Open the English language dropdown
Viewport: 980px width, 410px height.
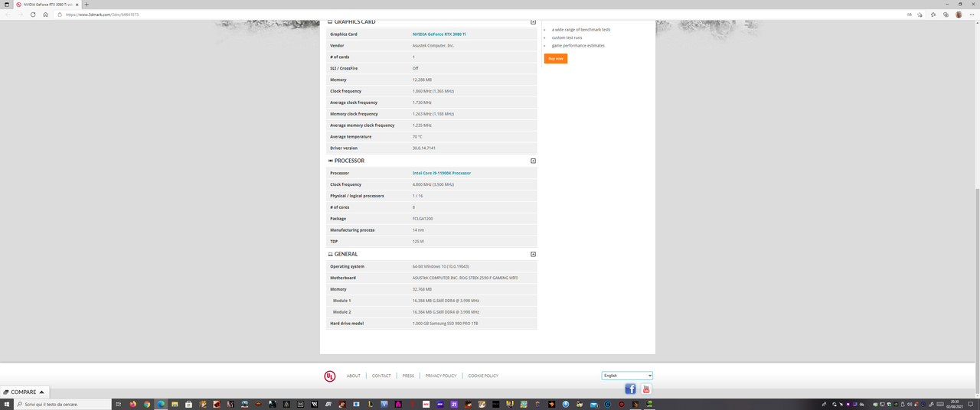pyautogui.click(x=627, y=376)
